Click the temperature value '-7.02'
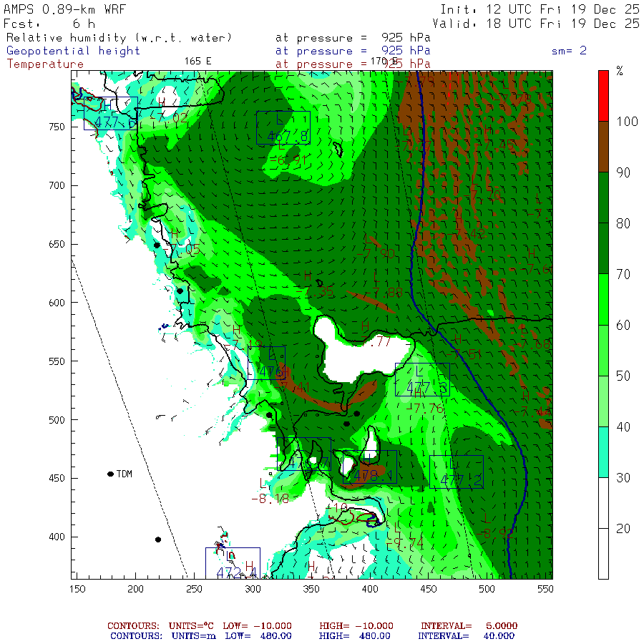Screen dimensions: 644x644 pos(168,118)
